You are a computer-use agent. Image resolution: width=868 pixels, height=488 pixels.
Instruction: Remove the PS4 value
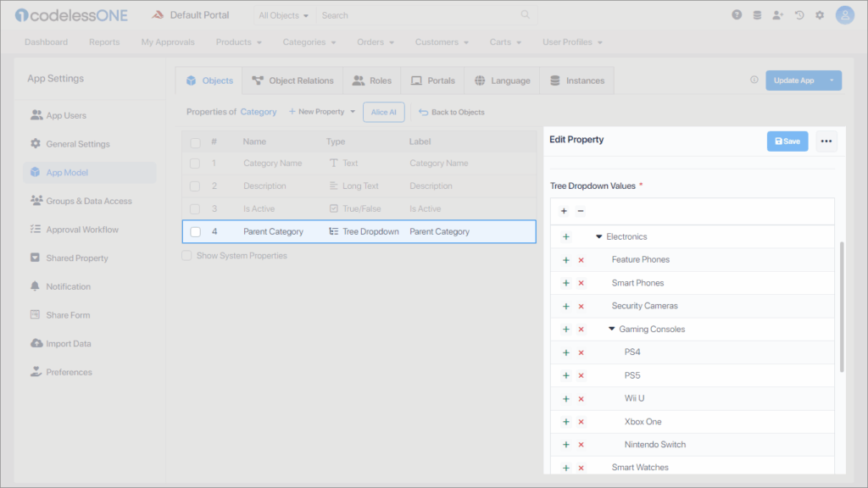point(581,352)
